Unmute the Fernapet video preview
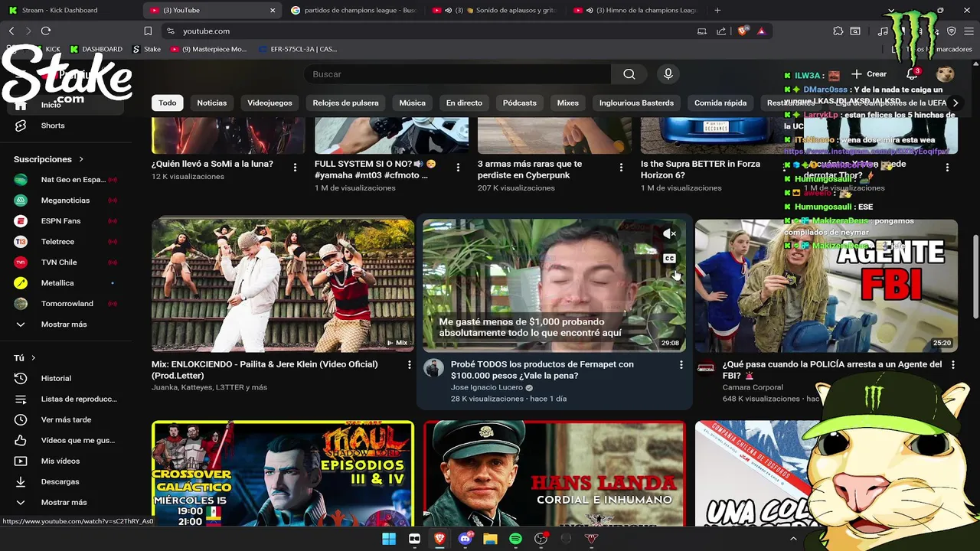Viewport: 980px width, 551px height. [x=669, y=233]
